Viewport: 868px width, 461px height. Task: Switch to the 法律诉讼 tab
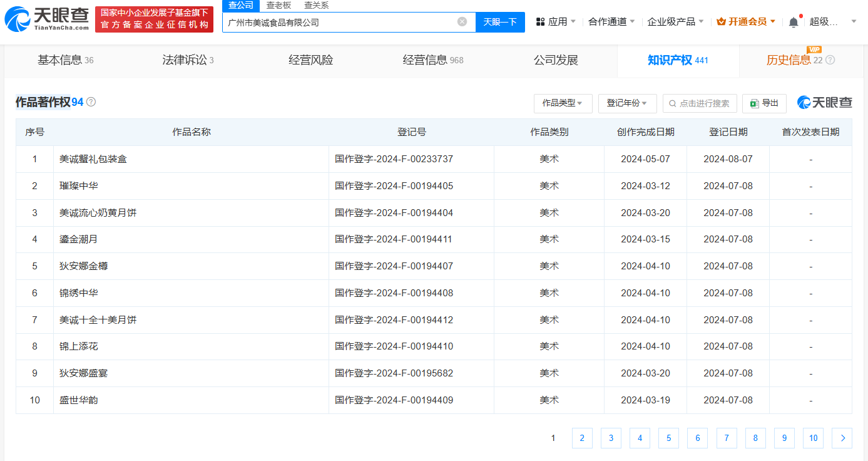(x=188, y=60)
